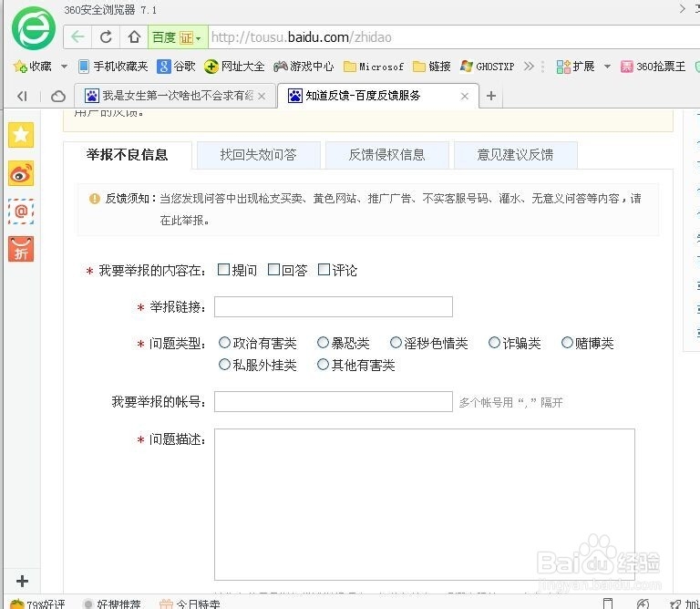Open the GHOSTXP bookmark
Image resolution: width=700 pixels, height=609 pixels.
tap(487, 67)
